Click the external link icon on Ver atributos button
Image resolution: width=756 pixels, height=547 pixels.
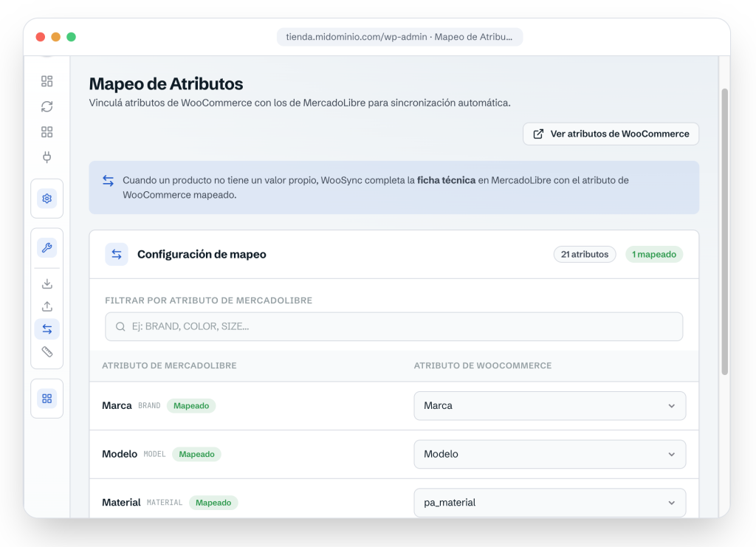[x=538, y=134]
